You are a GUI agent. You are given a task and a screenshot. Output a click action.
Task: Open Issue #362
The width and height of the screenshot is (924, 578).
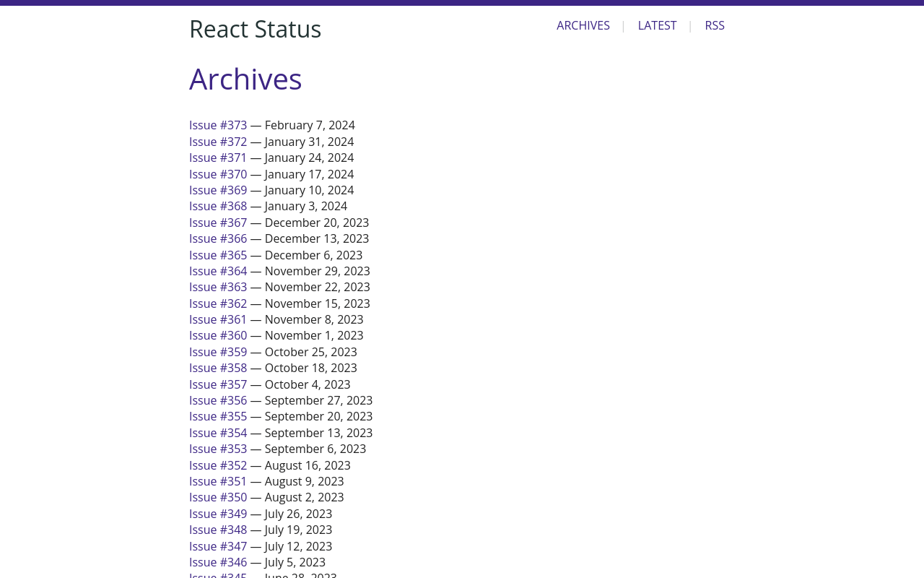218,303
